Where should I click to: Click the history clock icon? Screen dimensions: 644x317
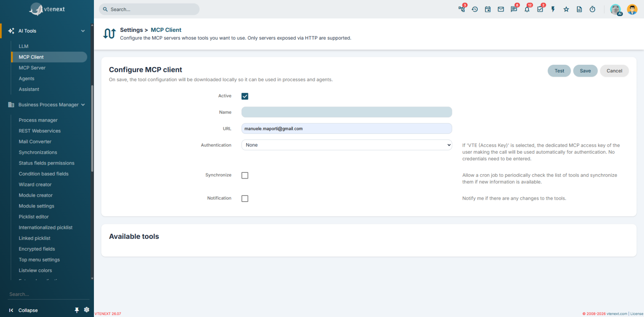point(475,9)
